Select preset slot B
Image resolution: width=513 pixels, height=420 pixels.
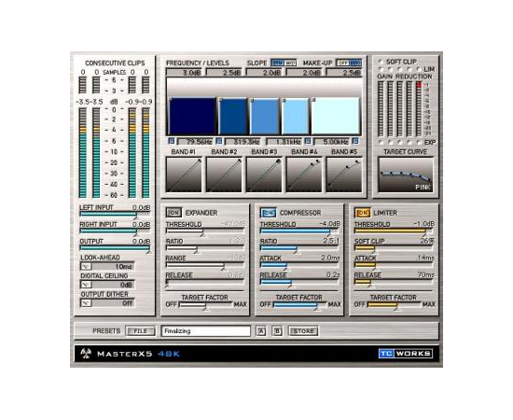[277, 331]
